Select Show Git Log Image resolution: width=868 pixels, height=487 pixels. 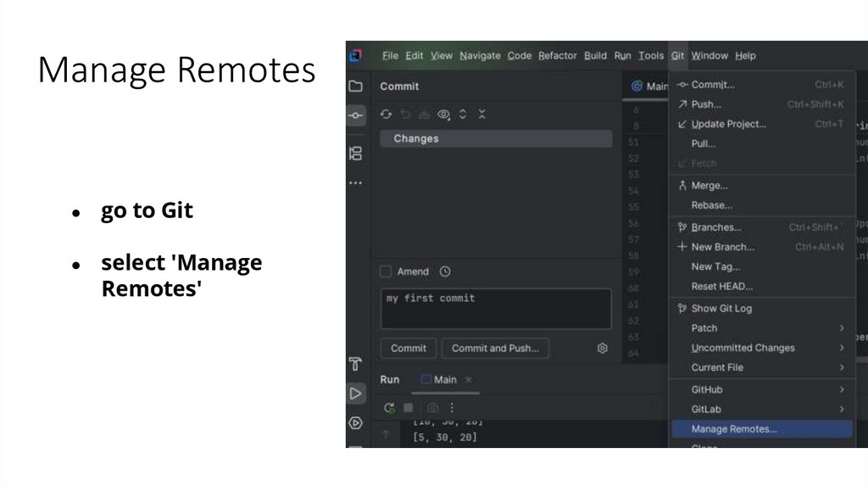click(762, 309)
